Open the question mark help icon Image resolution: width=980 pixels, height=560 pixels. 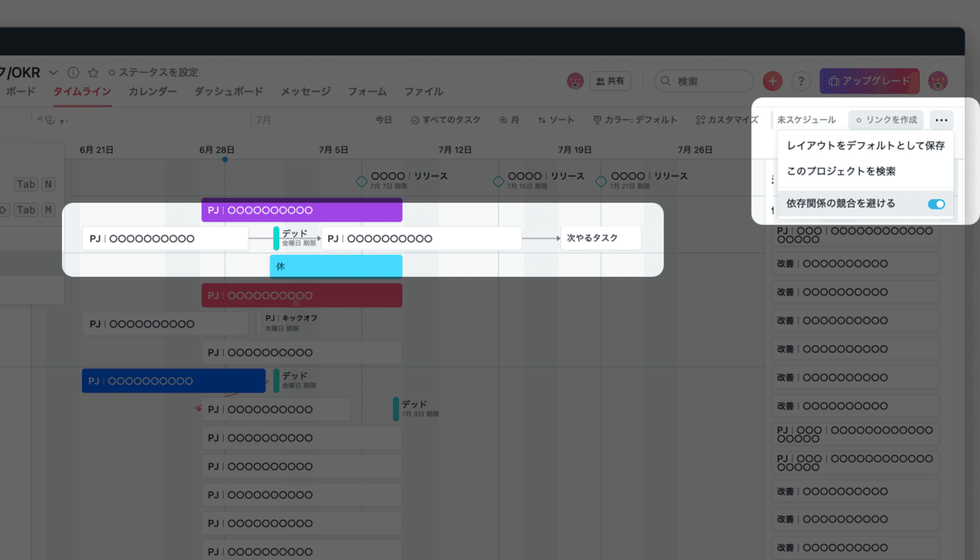pyautogui.click(x=801, y=81)
